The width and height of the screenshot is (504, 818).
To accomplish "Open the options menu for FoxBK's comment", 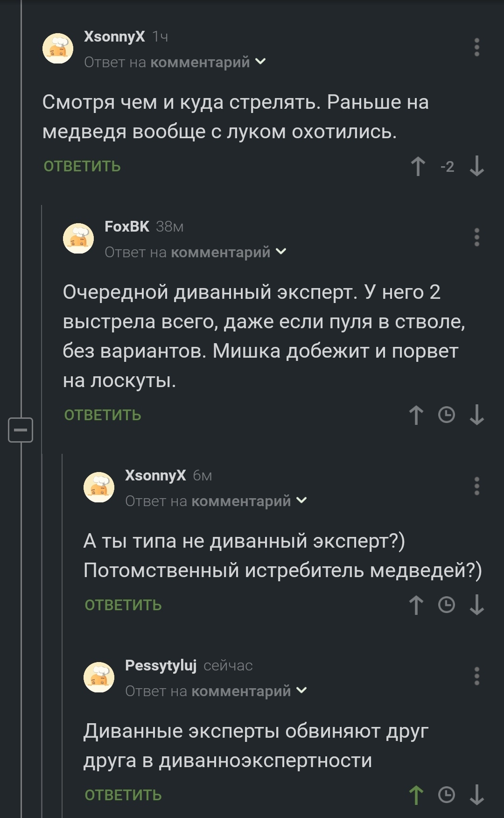I will coord(476,237).
